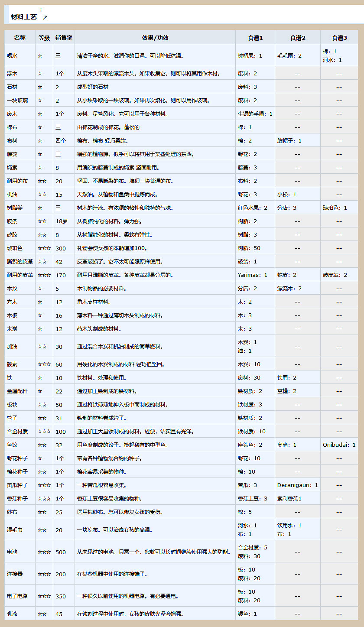Click the 食谱1 column header
Viewport: 364px width, 627px height.
coord(255,38)
